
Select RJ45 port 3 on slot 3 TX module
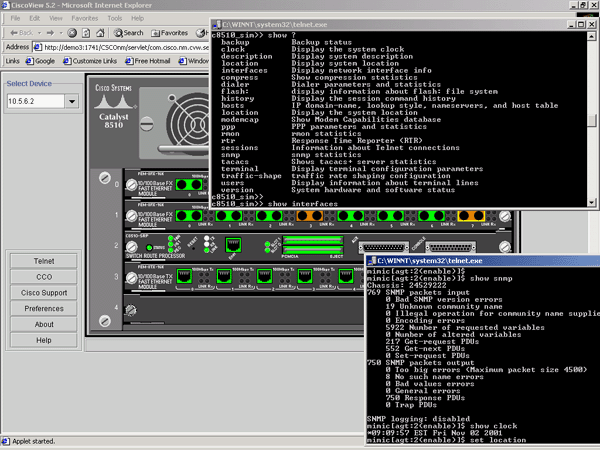[x=305, y=276]
